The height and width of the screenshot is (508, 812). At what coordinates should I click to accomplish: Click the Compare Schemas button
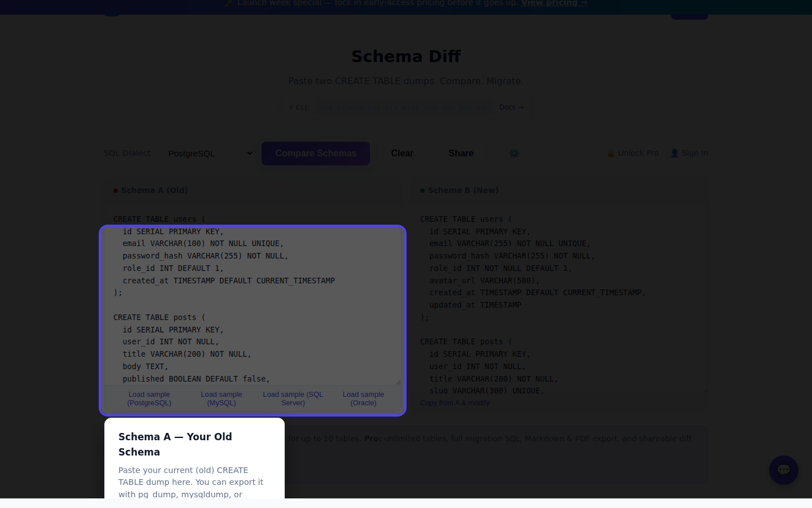tap(316, 153)
